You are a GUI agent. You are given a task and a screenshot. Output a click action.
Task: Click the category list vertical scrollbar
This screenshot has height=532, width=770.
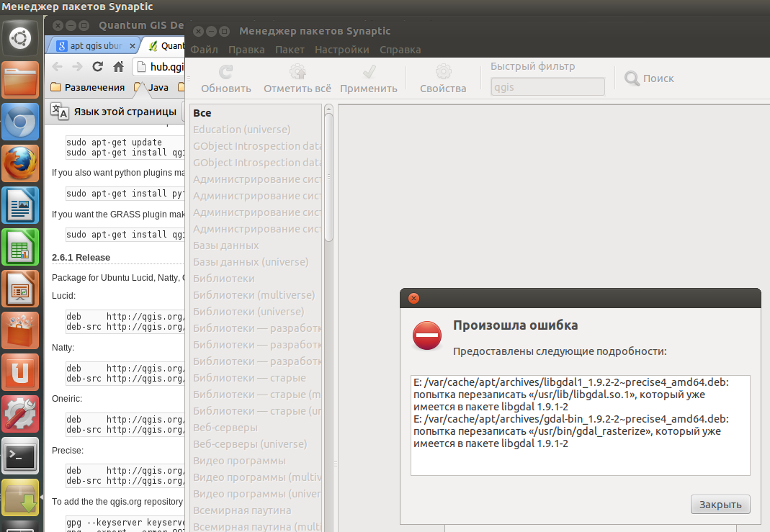[x=328, y=176]
